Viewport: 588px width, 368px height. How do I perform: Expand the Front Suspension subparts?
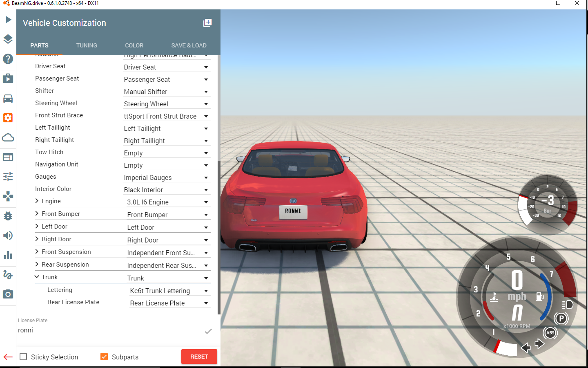(x=37, y=251)
